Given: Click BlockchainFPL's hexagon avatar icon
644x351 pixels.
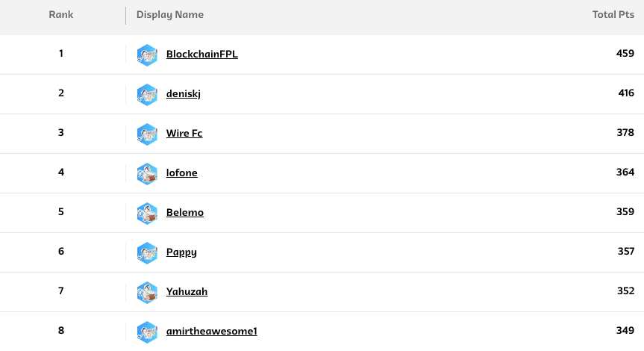Looking at the screenshot, I should 147,55.
